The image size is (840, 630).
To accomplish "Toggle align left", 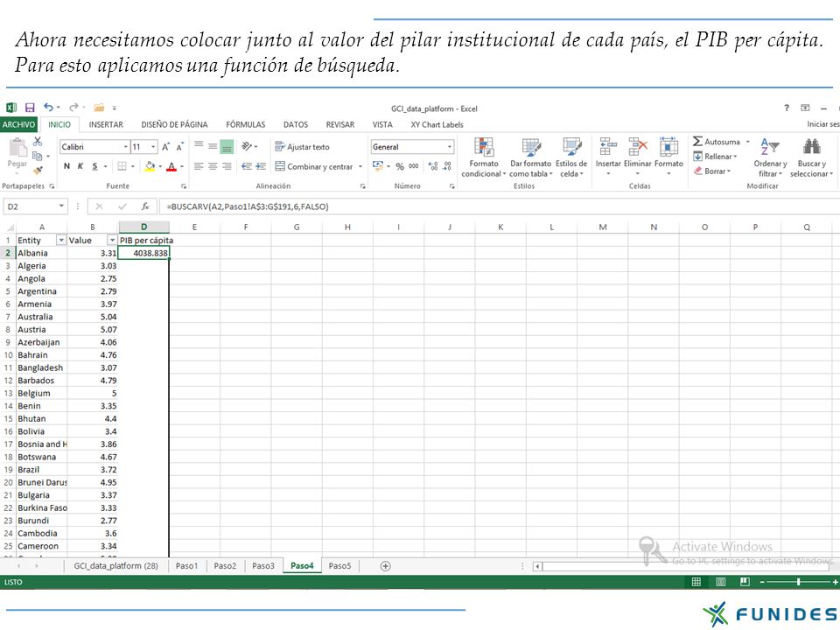I will tap(199, 166).
